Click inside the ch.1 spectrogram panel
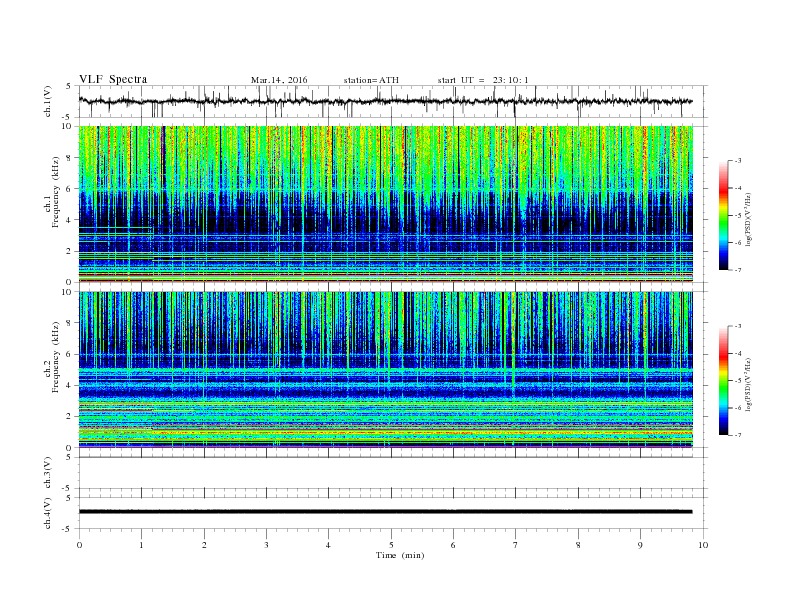This screenshot has width=792, height=612. coord(385,204)
